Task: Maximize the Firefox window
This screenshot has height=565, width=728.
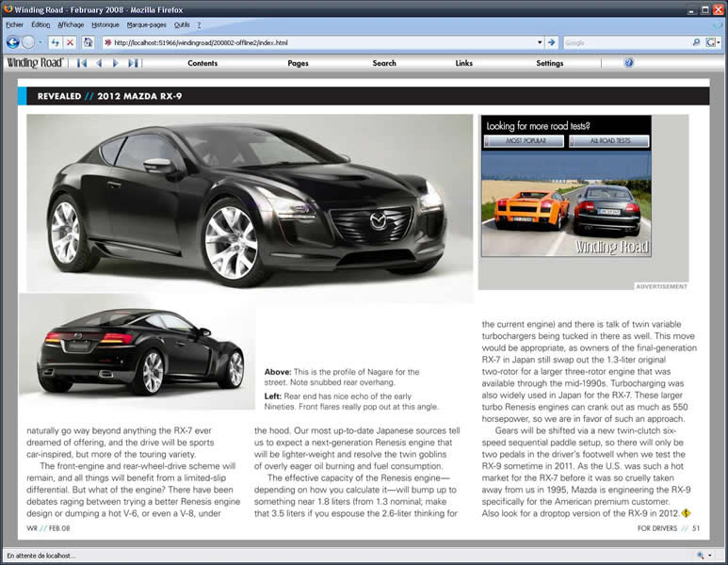Action: [705, 9]
